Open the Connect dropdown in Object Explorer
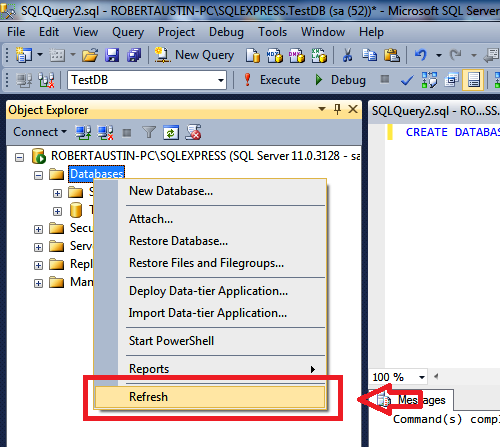Viewport: 500px width, 447px height. click(x=40, y=132)
